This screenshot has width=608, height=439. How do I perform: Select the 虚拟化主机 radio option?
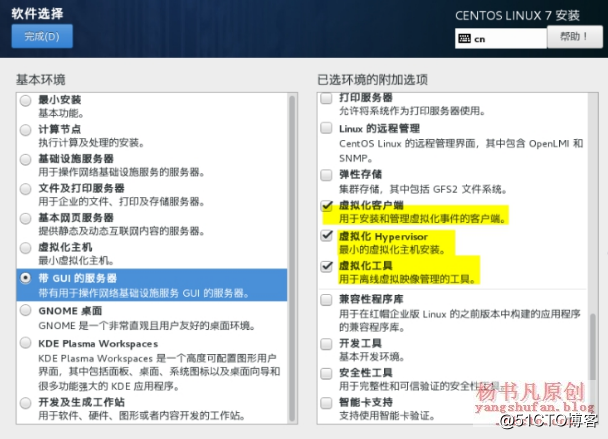pyautogui.click(x=26, y=248)
